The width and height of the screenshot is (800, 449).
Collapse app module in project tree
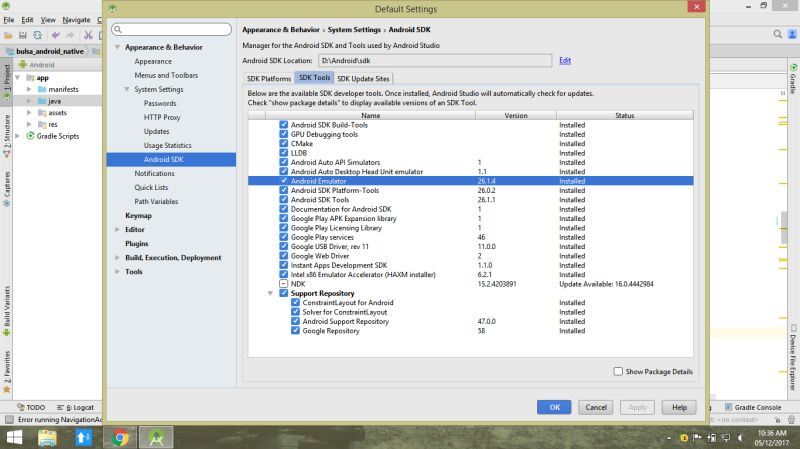point(17,78)
